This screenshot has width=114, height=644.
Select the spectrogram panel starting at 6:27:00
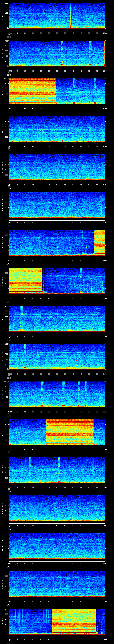click(57, 508)
